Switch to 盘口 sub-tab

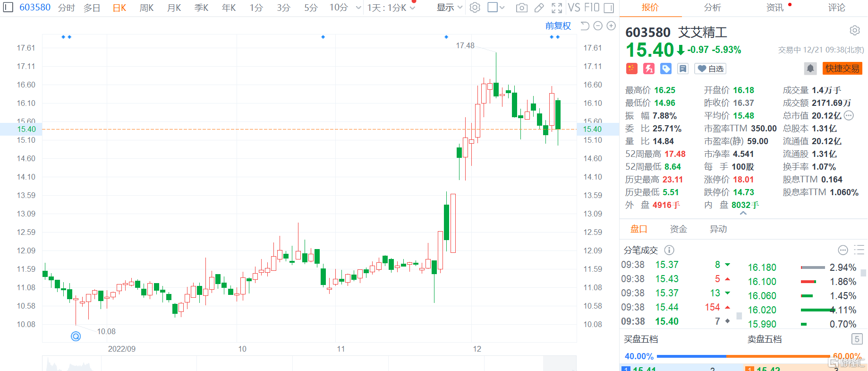639,229
